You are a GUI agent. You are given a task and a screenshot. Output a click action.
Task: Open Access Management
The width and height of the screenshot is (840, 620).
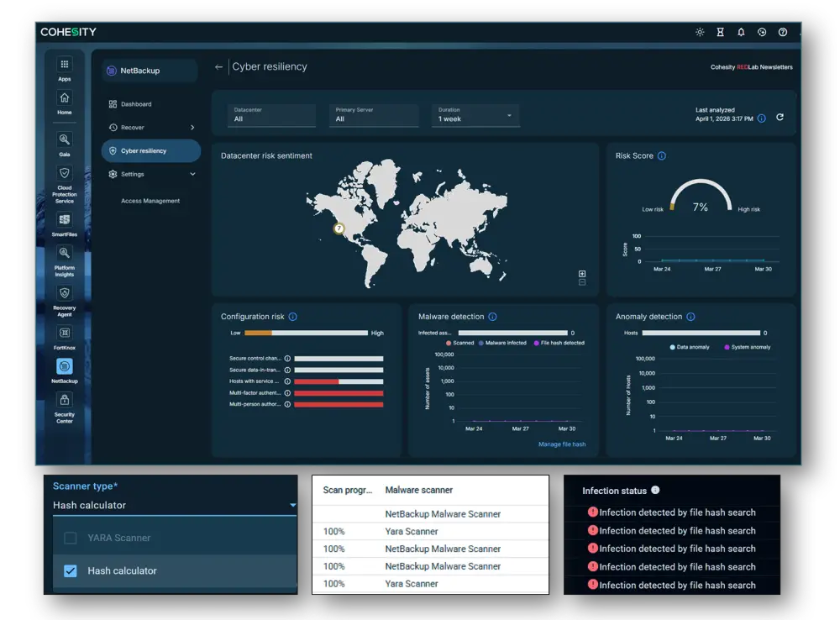(x=150, y=201)
